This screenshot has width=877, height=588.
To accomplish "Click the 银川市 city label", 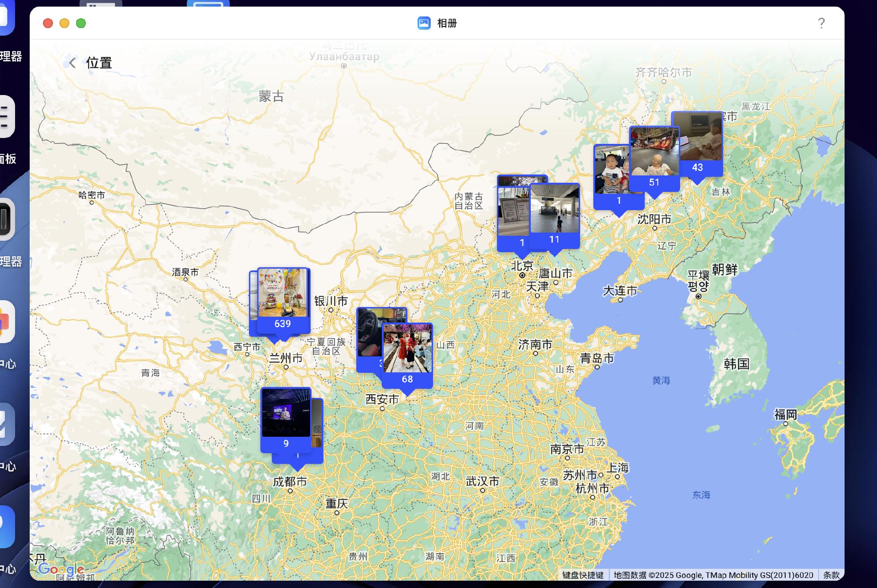I will pyautogui.click(x=331, y=301).
